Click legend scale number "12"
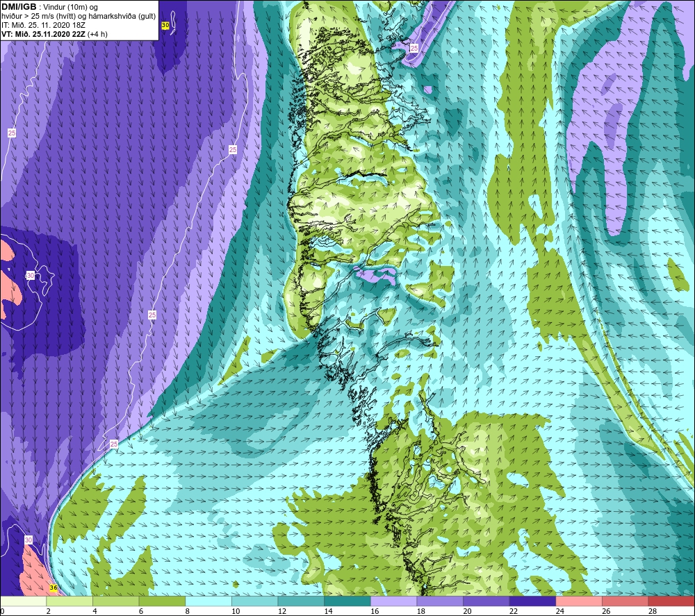 (x=282, y=611)
